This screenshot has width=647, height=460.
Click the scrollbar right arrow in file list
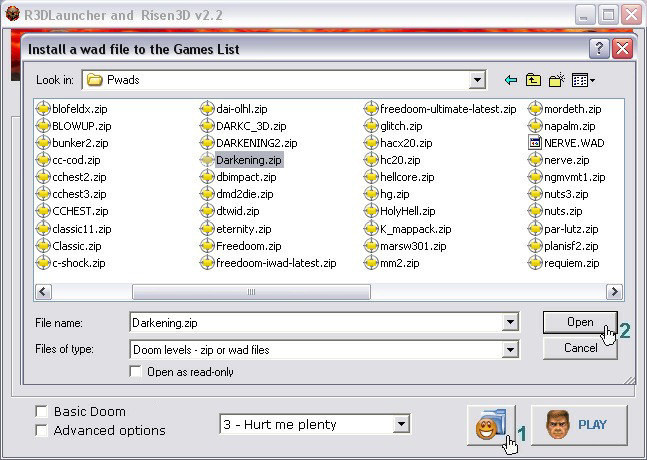[x=614, y=292]
